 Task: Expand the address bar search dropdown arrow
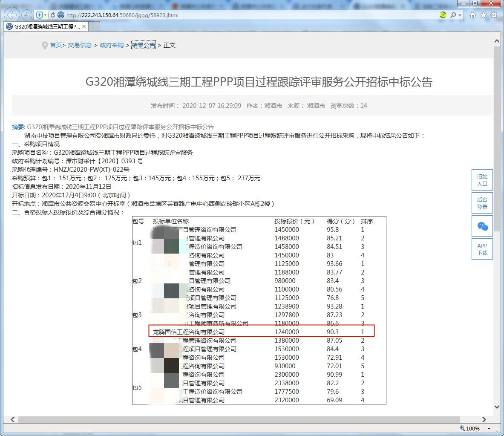tap(460, 15)
